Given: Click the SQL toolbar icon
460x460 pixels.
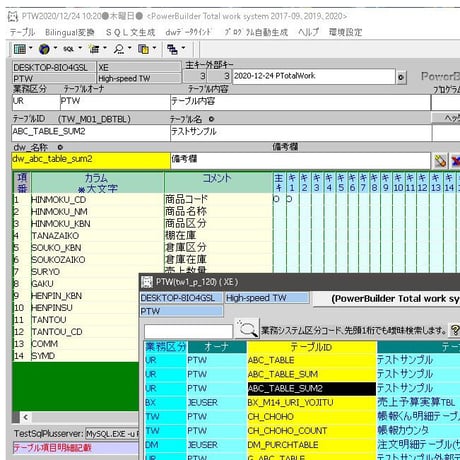Looking at the screenshot, I should pyautogui.click(x=68, y=49).
